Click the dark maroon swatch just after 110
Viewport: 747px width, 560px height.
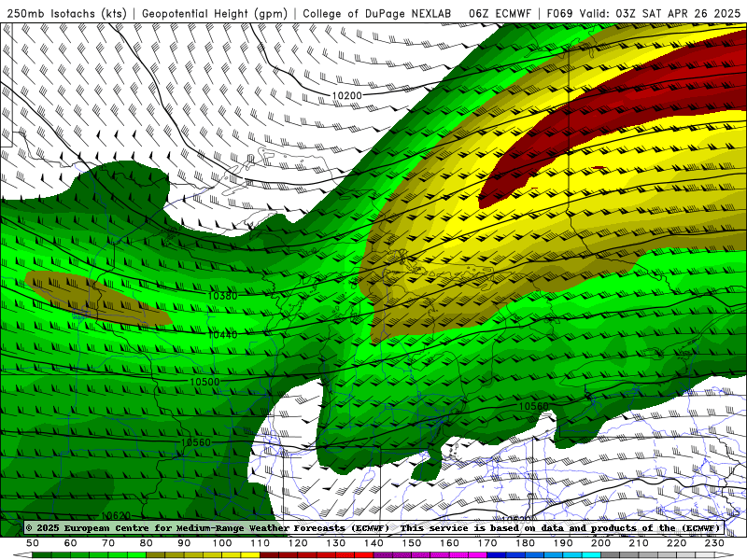click(270, 555)
